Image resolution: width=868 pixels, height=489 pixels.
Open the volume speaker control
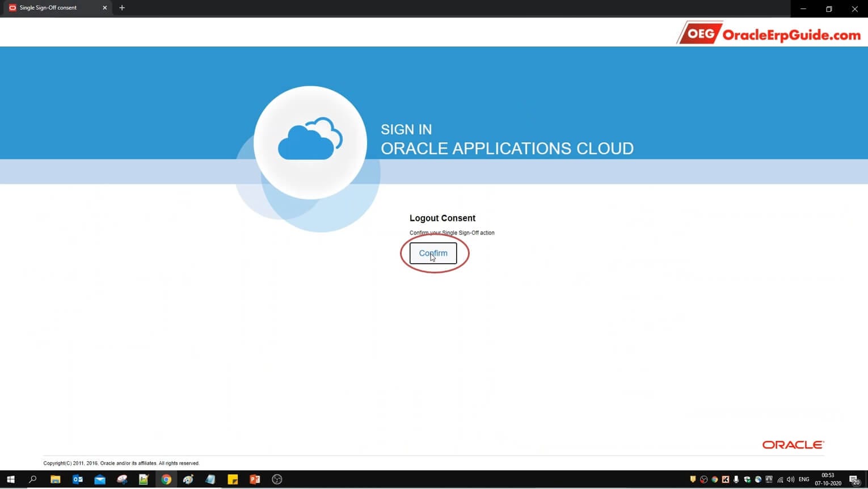click(x=790, y=479)
